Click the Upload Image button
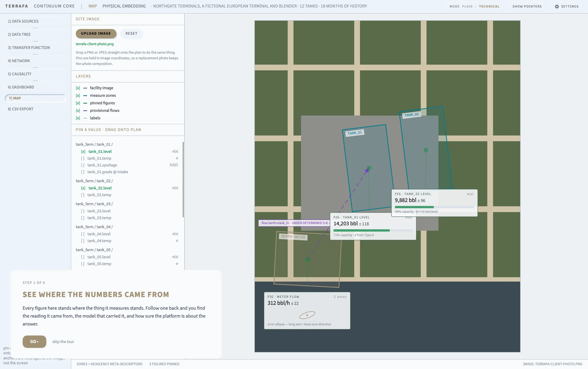588x369 pixels. click(x=96, y=33)
